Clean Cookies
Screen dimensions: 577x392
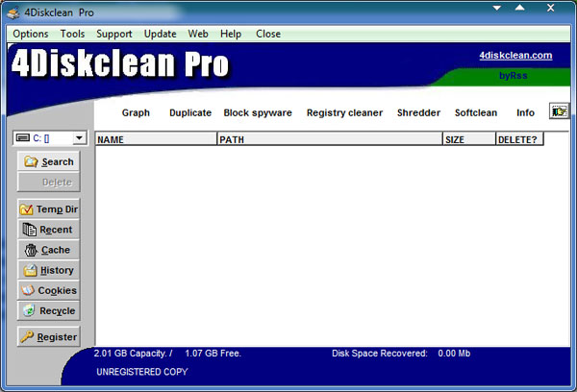[x=49, y=290]
